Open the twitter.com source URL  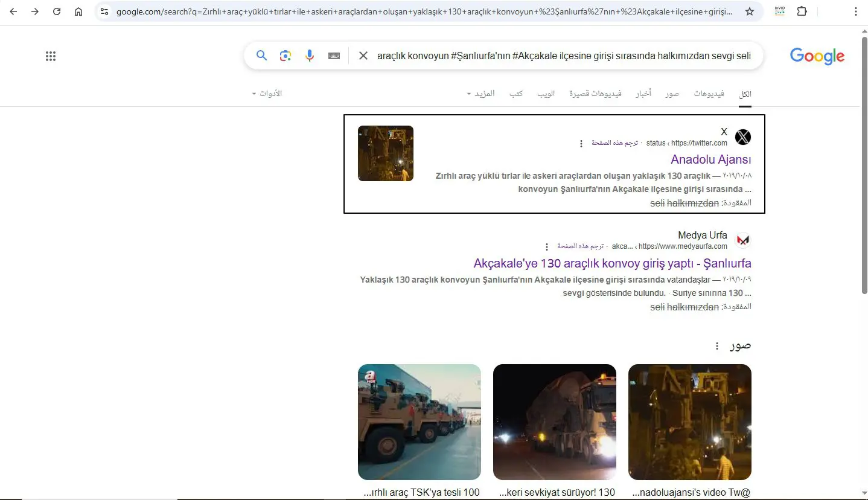[687, 143]
